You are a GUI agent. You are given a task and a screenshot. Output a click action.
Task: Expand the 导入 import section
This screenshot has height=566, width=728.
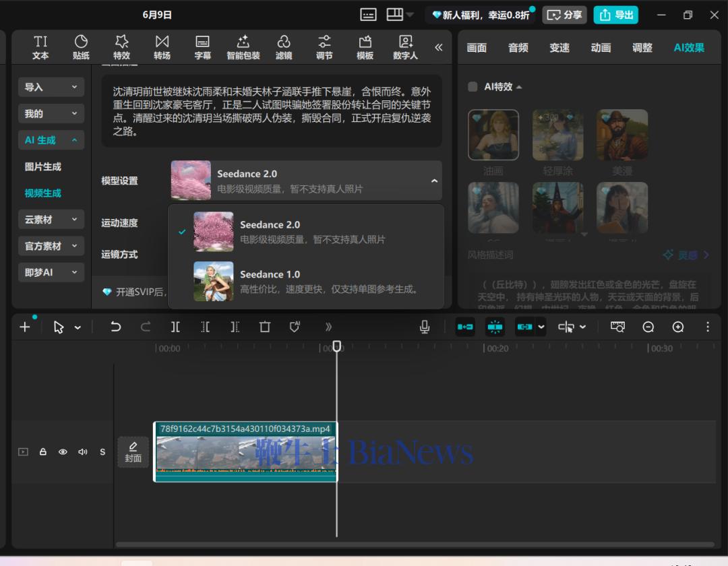pyautogui.click(x=51, y=87)
